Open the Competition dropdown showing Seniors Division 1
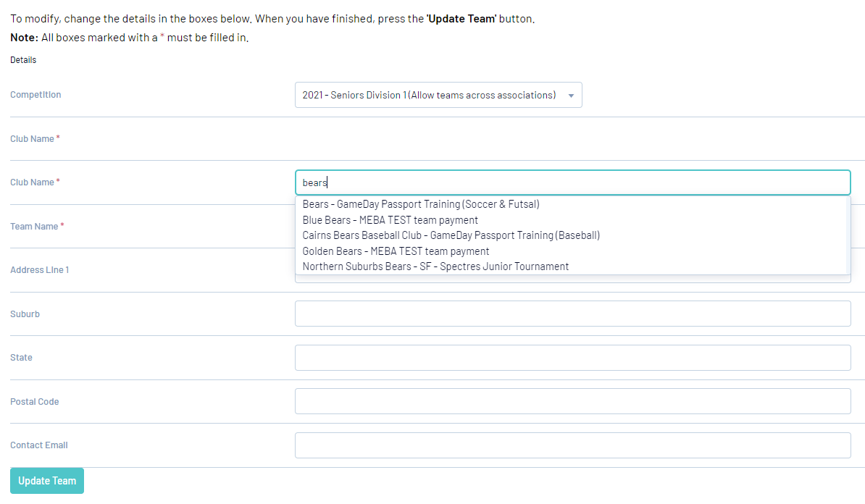The height and width of the screenshot is (504, 865). point(429,95)
